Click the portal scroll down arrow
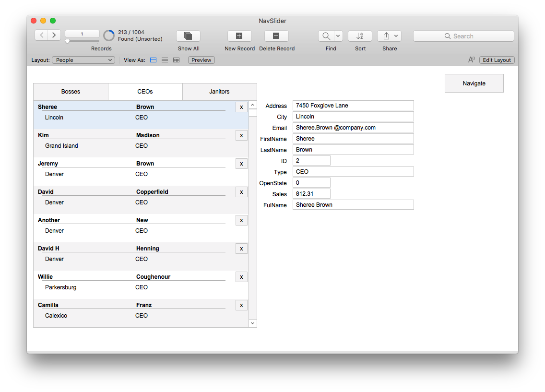Screen dimensions: 545x392 pyautogui.click(x=253, y=323)
